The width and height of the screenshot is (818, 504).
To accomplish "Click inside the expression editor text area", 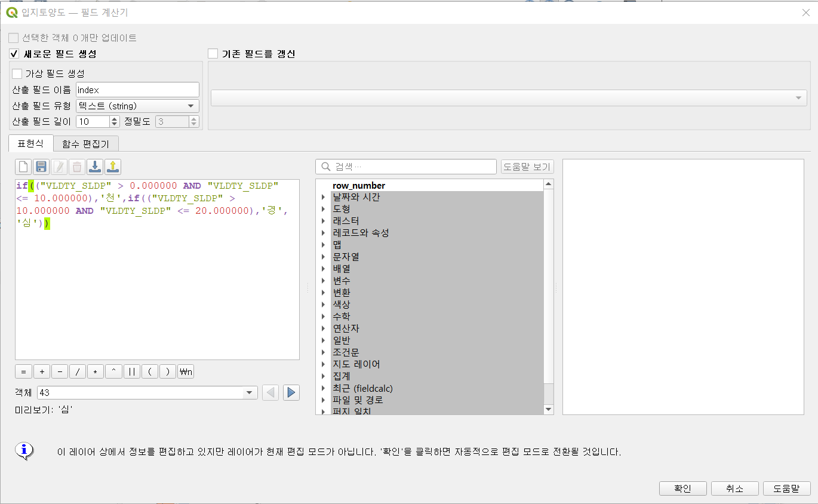I will click(157, 269).
